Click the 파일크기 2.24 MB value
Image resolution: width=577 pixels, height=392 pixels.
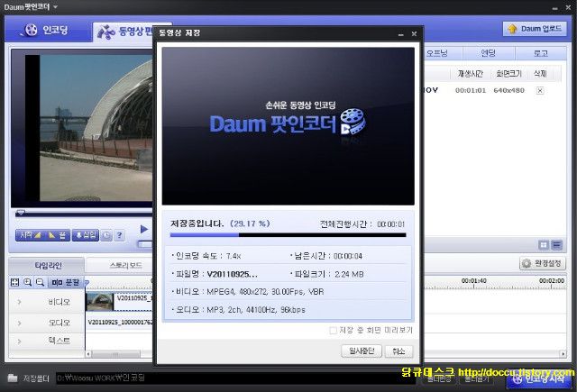(349, 274)
